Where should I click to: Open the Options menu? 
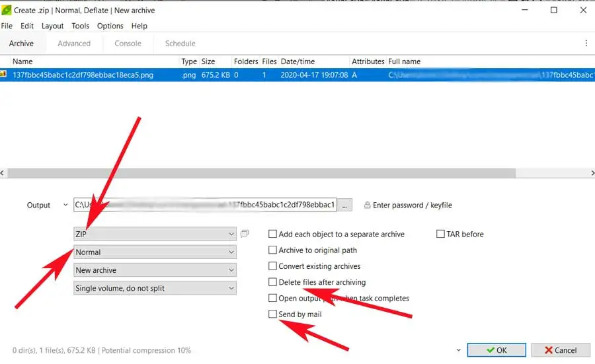(x=110, y=26)
